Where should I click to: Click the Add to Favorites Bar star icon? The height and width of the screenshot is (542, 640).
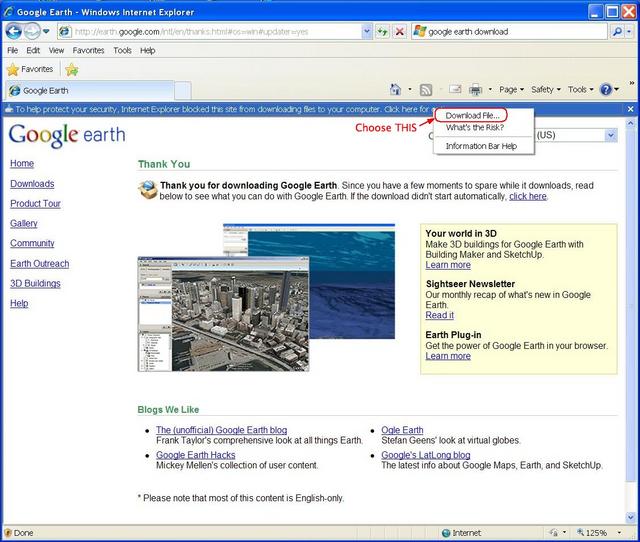click(x=72, y=70)
